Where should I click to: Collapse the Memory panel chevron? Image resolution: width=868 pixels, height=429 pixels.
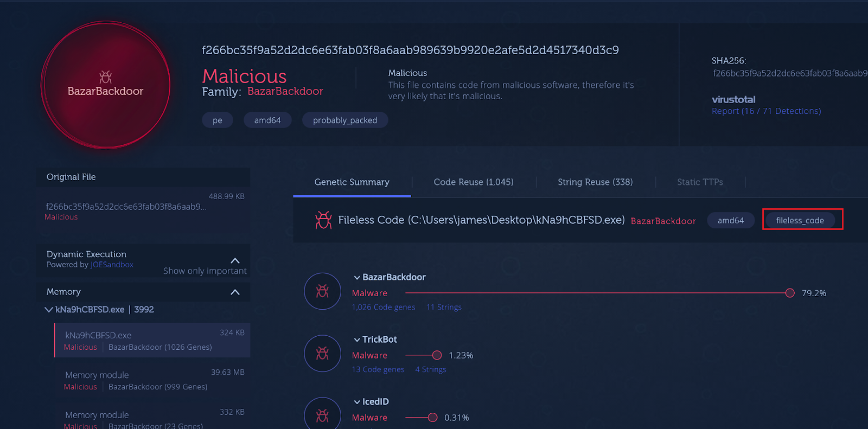coord(235,292)
